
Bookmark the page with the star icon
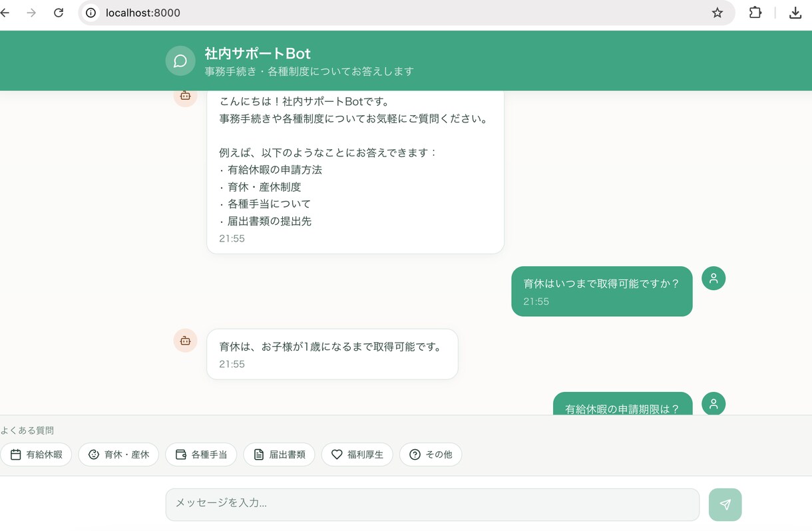tap(717, 13)
